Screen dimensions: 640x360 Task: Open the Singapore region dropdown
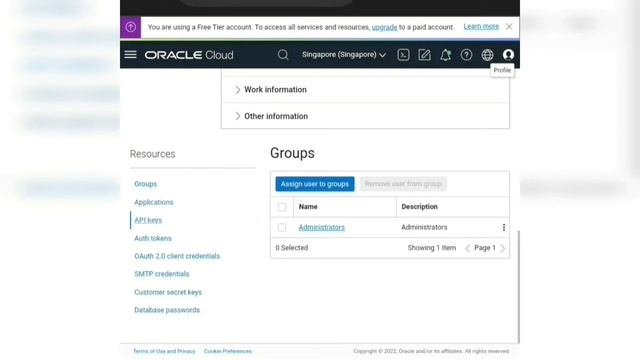[344, 55]
